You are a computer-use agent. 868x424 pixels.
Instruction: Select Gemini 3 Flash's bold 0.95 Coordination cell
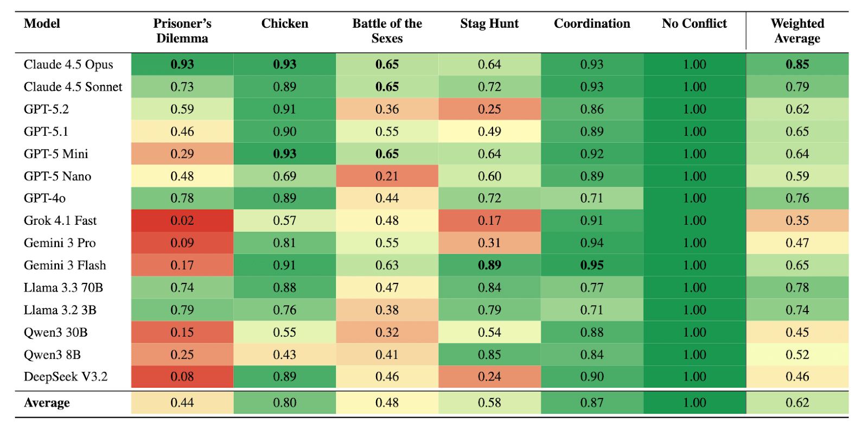[592, 265]
